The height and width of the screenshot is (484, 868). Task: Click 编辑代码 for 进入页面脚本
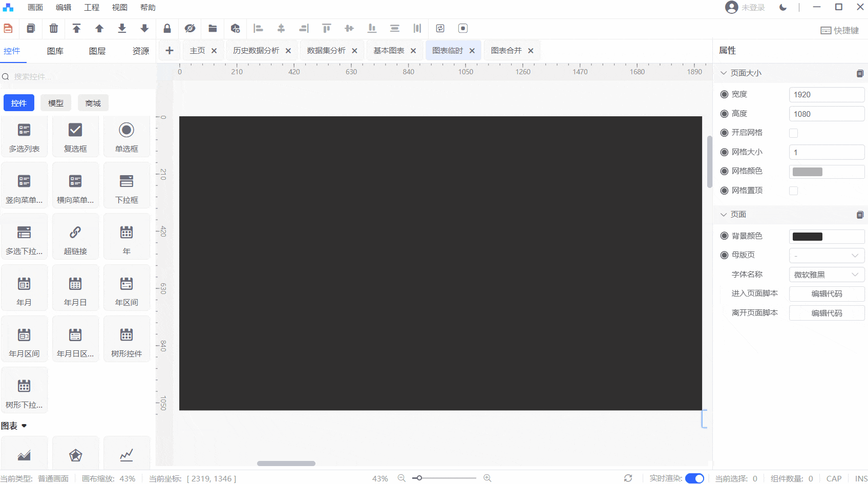click(826, 294)
